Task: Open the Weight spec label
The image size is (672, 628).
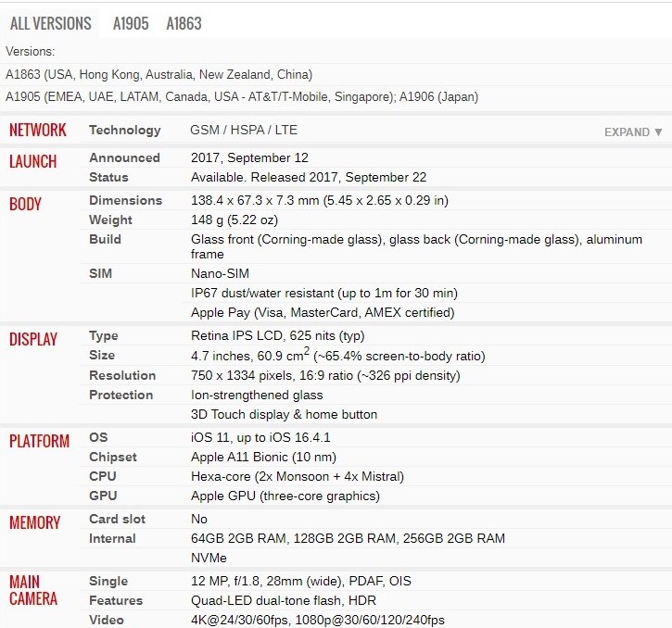Action: click(x=110, y=220)
